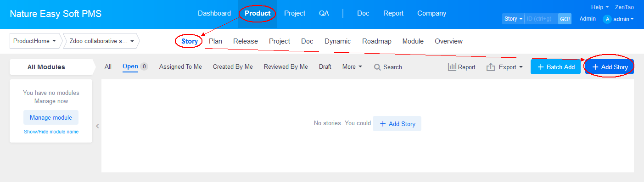Open the Help menu
This screenshot has height=182, width=644.
click(x=600, y=7)
